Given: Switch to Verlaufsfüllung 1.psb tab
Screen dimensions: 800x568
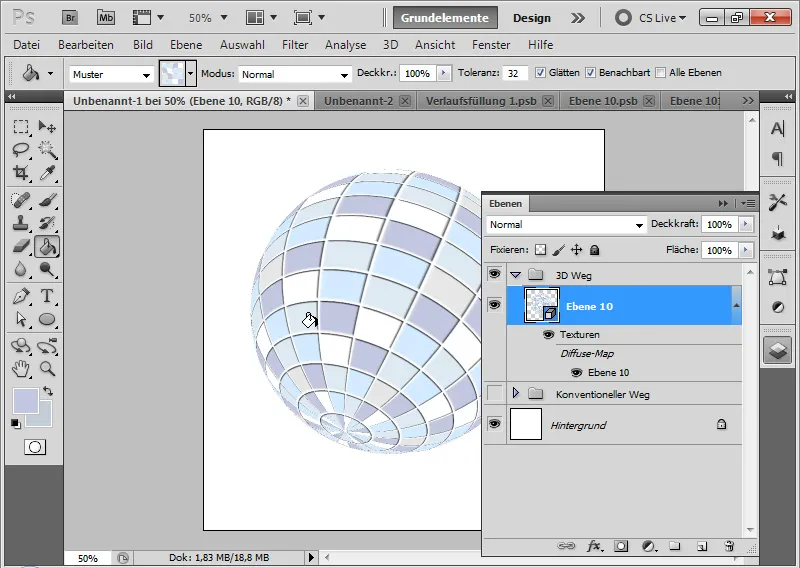Looking at the screenshot, I should 481,101.
